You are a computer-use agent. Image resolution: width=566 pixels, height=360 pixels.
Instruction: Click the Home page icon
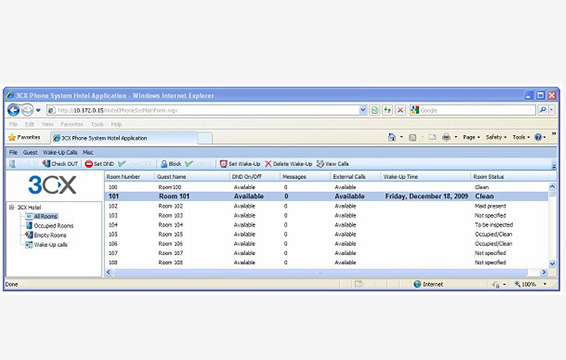pos(392,137)
